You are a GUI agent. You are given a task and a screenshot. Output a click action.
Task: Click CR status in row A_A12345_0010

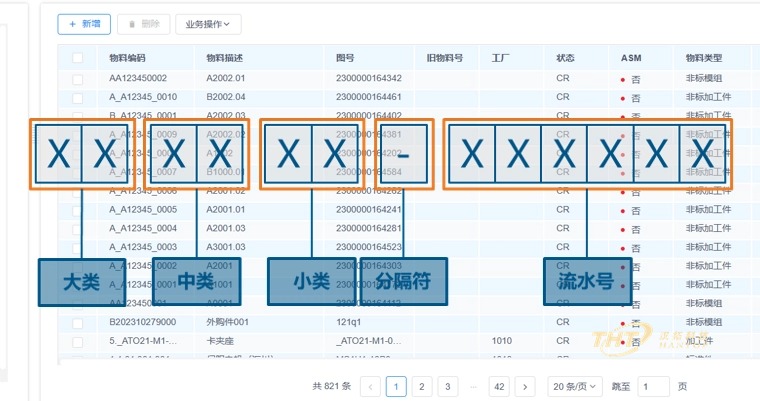point(563,97)
